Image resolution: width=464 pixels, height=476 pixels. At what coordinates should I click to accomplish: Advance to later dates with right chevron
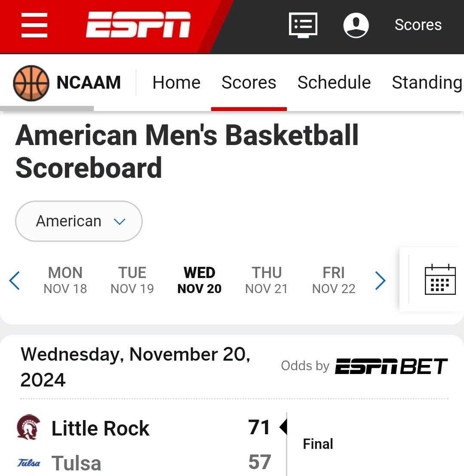[380, 281]
